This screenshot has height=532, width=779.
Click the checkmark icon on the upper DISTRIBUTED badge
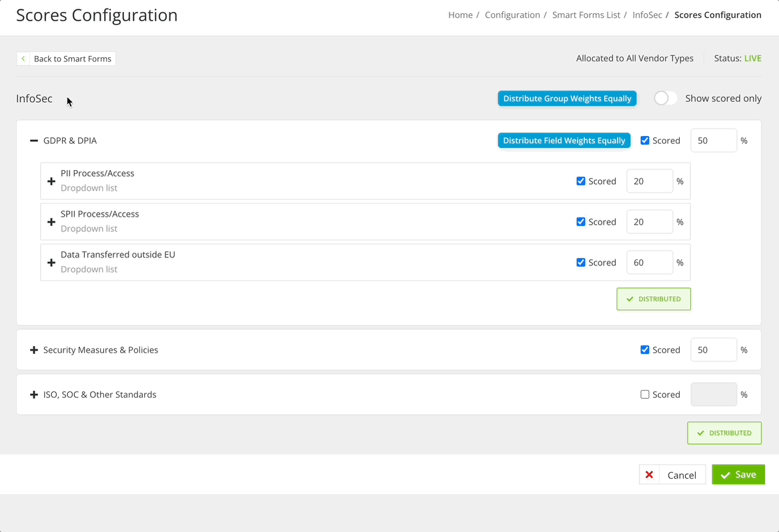tap(629, 299)
